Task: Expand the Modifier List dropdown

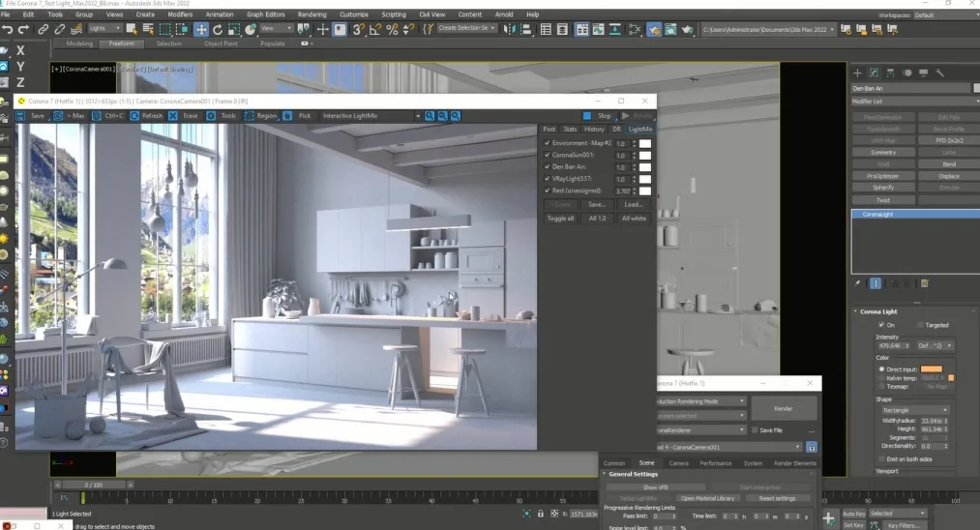Action: point(915,102)
